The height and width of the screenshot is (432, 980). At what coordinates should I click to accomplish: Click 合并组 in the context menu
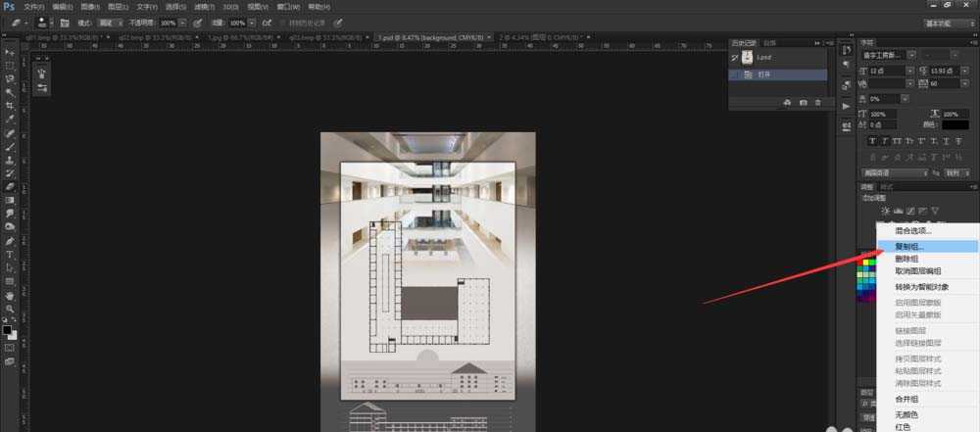(906, 400)
